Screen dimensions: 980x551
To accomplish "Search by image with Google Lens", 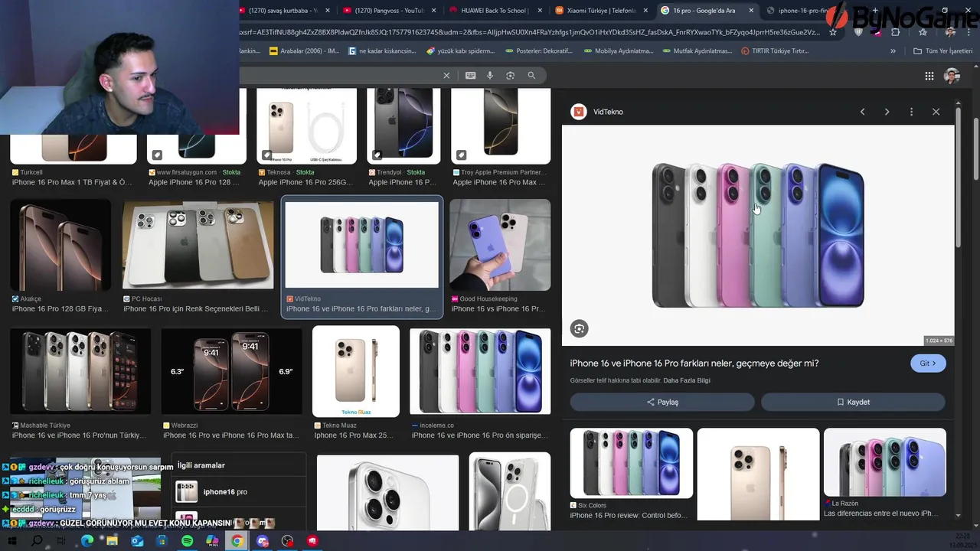I will [510, 76].
